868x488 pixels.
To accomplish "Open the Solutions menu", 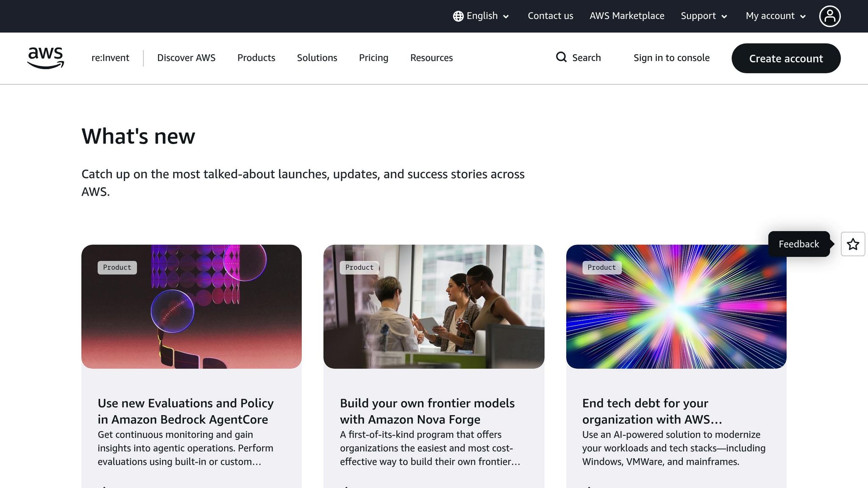I will (317, 58).
